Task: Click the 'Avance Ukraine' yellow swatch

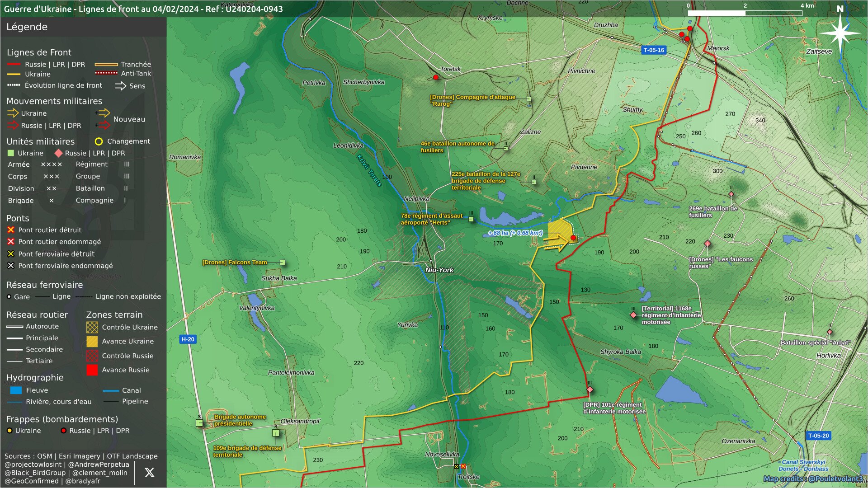Action: (92, 341)
